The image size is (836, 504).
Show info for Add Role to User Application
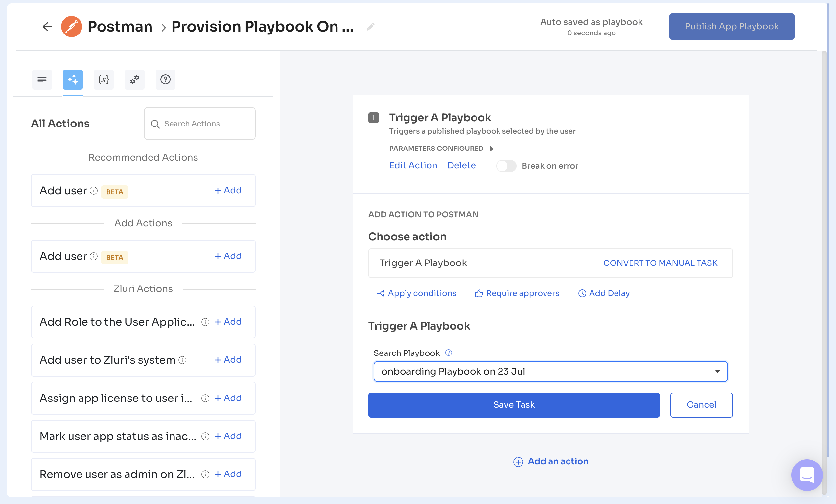pyautogui.click(x=205, y=322)
